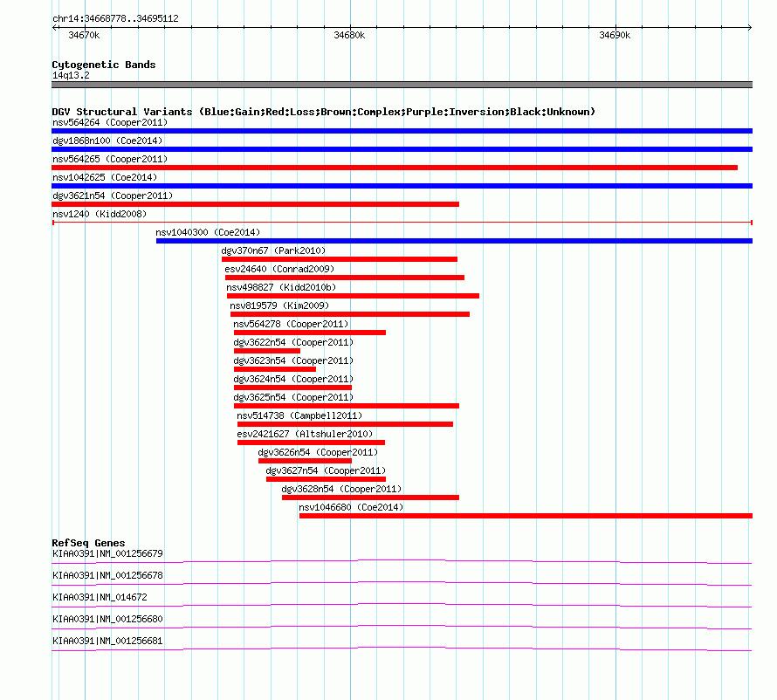
Task: Click the dgv3626n54 (Cooper2011) red bar
Action: (x=306, y=461)
